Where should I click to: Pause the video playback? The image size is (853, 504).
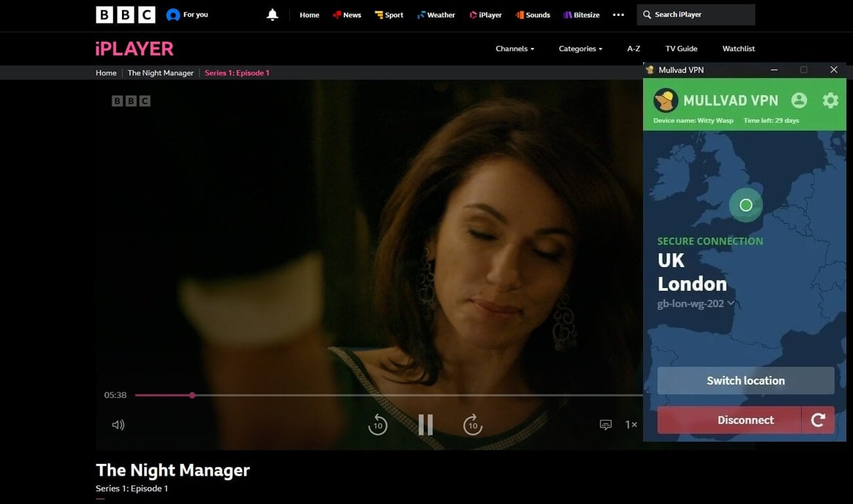425,425
